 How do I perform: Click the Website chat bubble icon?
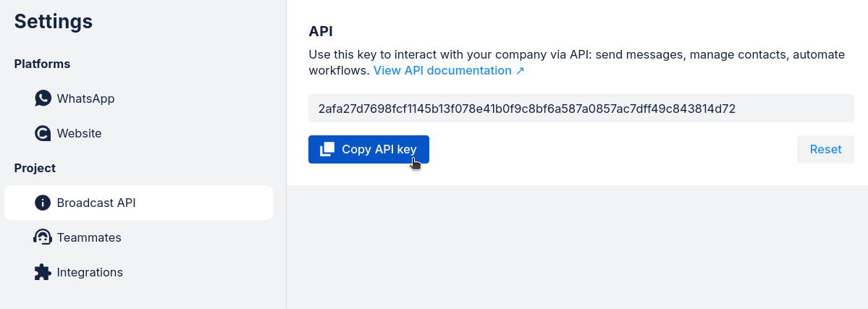43,133
